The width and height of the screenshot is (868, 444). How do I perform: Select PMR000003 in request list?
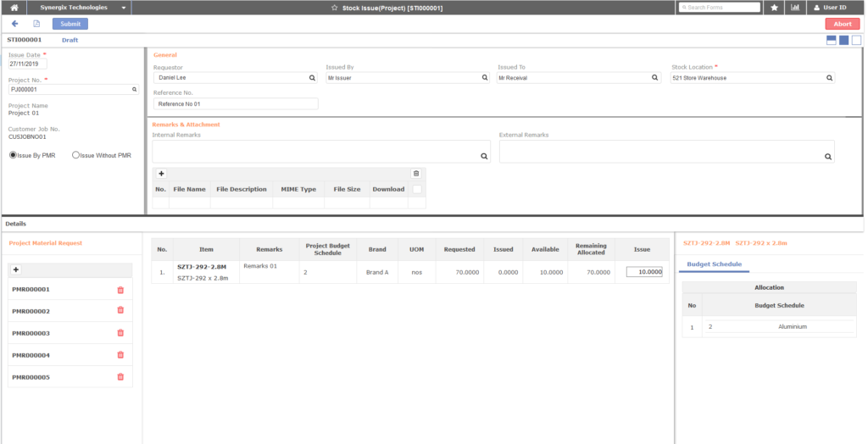[x=31, y=333]
